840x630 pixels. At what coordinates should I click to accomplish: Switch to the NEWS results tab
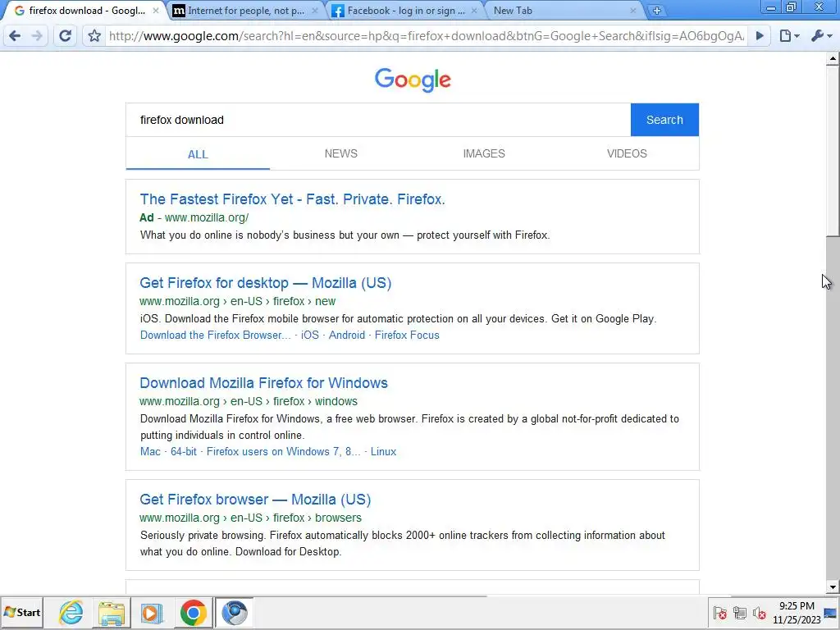[340, 153]
